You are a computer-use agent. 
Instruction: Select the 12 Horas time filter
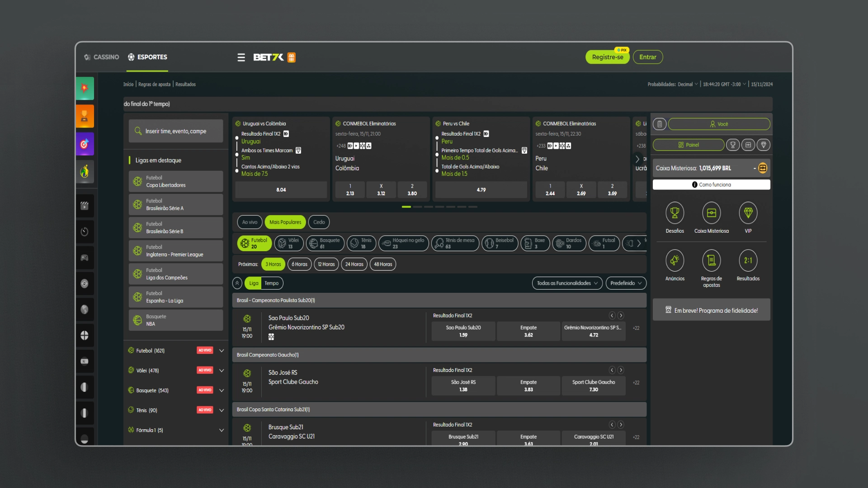pyautogui.click(x=326, y=264)
